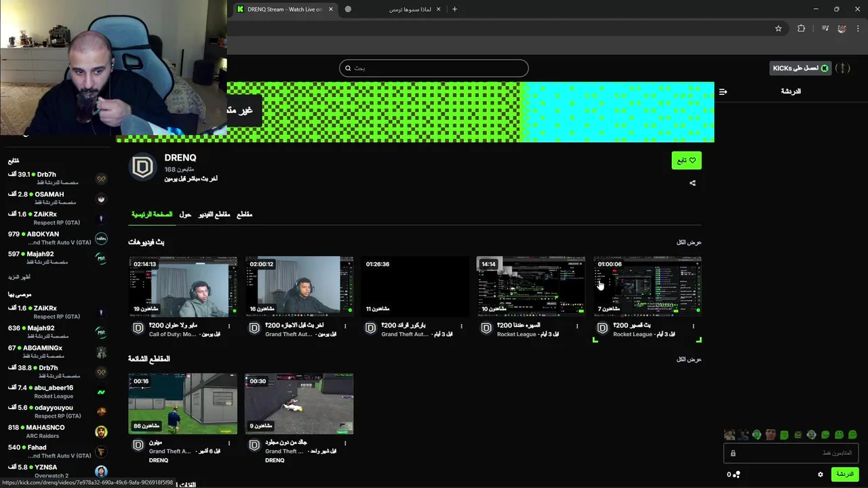Click abu_abeer16 avatar in recommended list
This screenshot has width=868, height=488.
[101, 392]
